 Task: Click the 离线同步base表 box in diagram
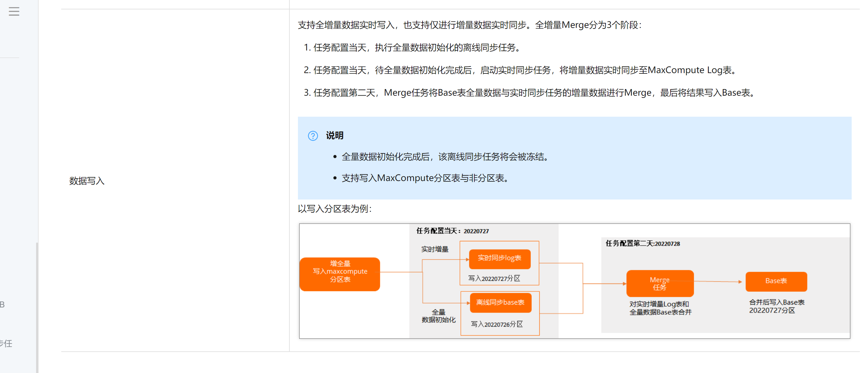click(x=500, y=303)
